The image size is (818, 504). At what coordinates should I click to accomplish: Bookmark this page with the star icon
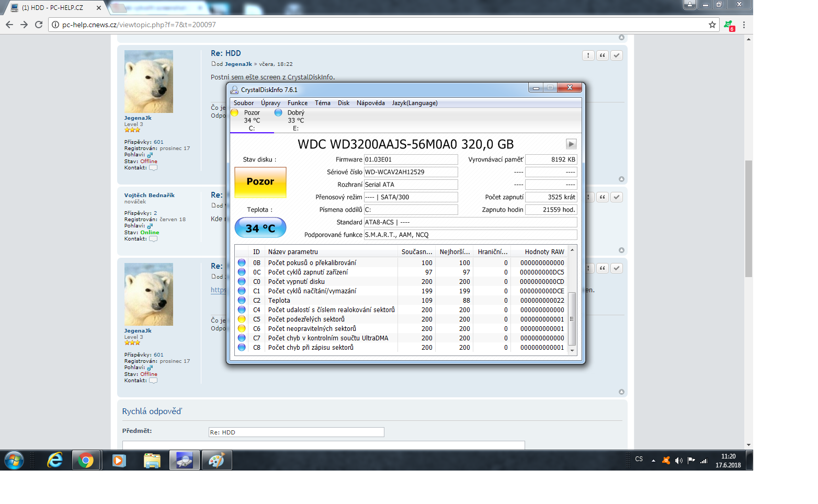712,25
